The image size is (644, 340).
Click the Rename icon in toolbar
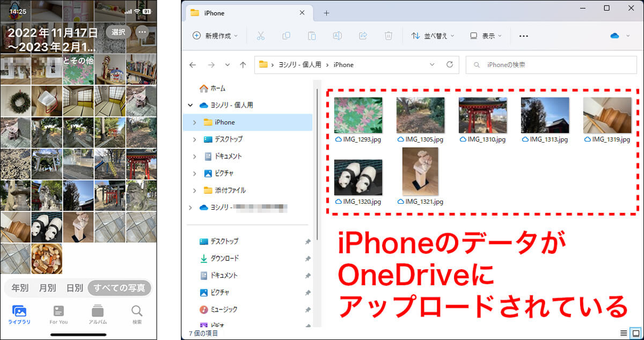[x=338, y=36]
